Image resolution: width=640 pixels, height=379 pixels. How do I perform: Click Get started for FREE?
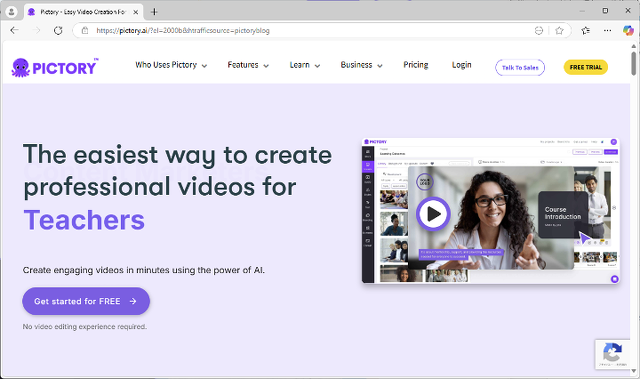(x=86, y=301)
